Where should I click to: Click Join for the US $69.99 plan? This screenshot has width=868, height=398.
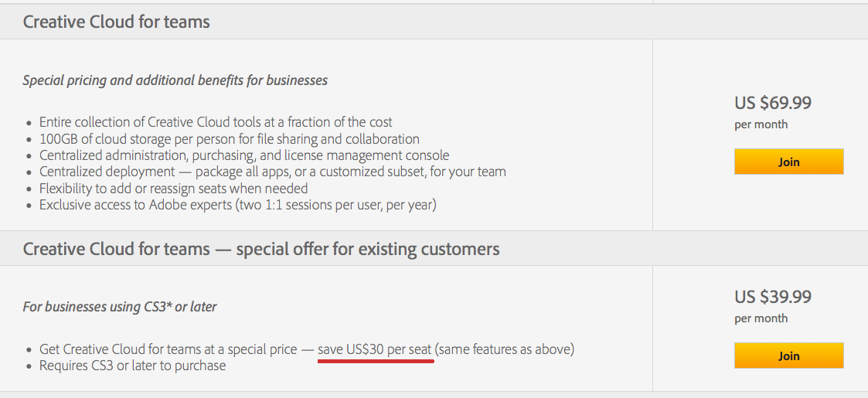coord(789,162)
